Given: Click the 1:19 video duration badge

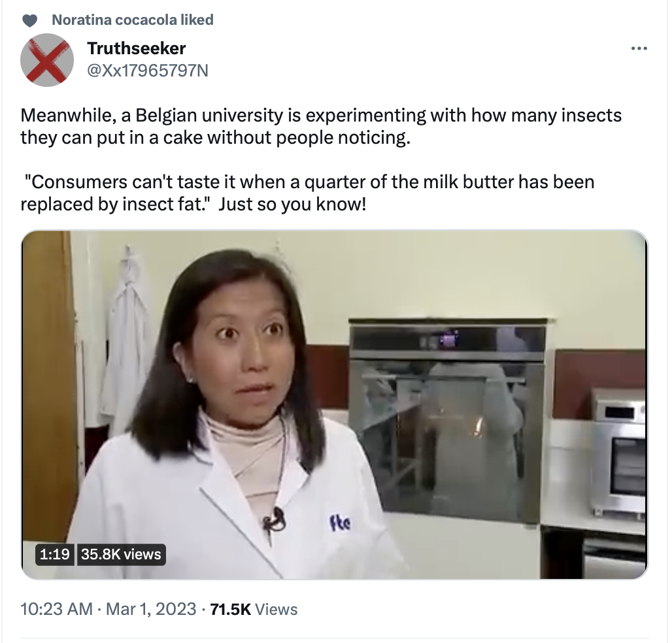Looking at the screenshot, I should click(54, 554).
